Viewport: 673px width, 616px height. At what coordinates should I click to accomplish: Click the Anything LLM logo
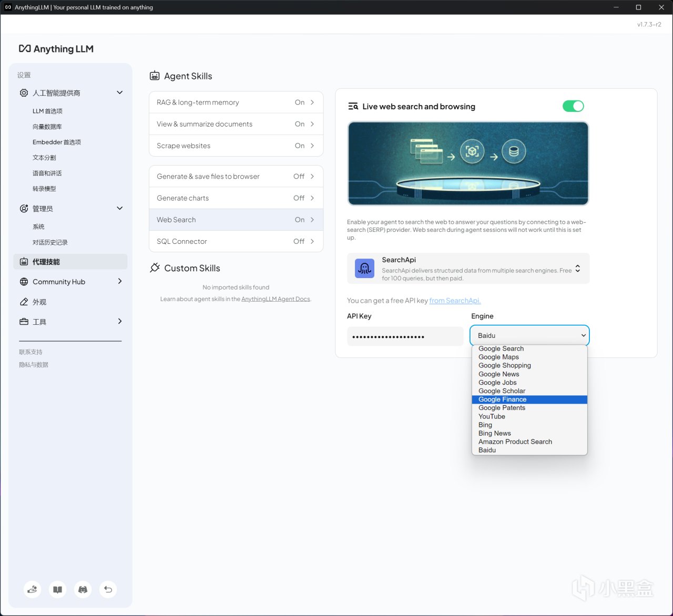56,49
